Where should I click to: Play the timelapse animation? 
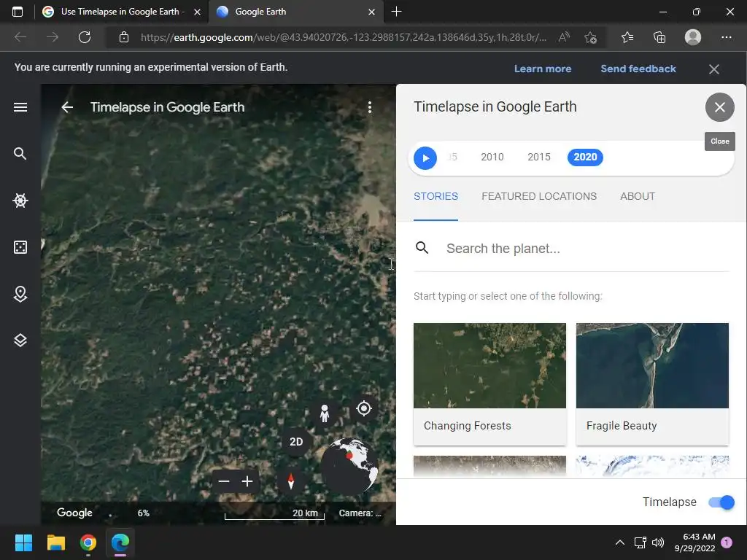pos(425,158)
